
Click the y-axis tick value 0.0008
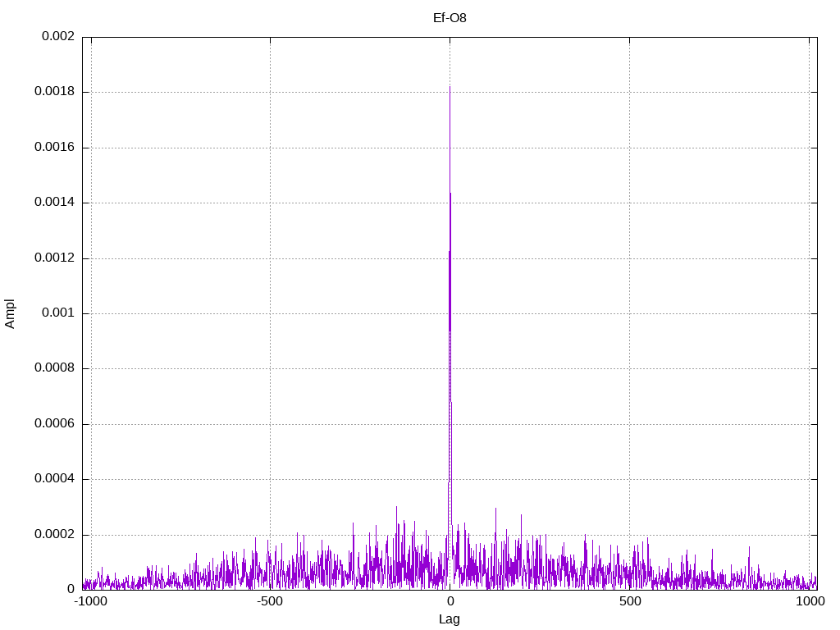pyautogui.click(x=54, y=368)
